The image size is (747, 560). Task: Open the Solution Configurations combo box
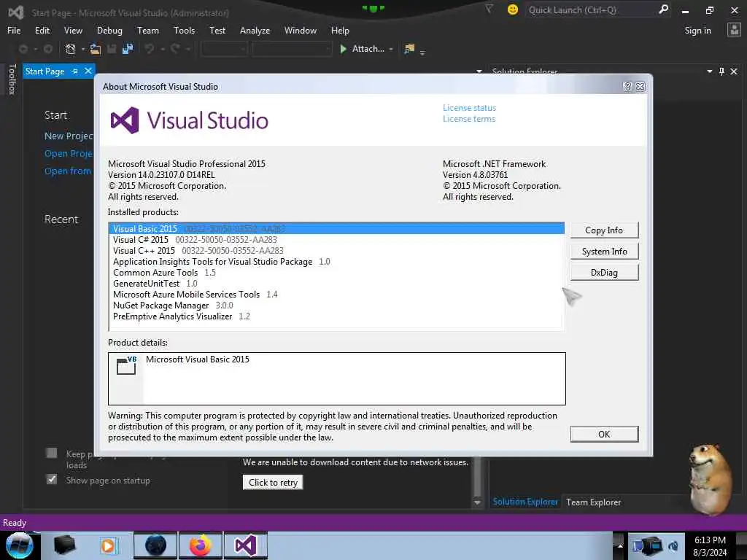coord(224,49)
